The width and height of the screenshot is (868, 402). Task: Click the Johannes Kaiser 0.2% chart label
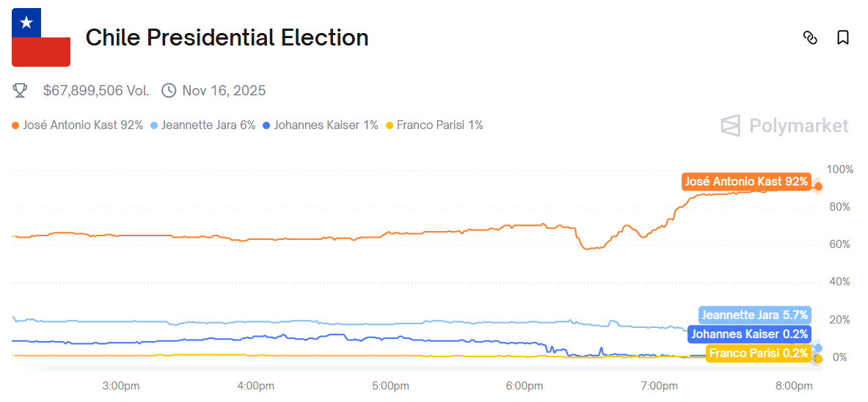[x=749, y=335]
